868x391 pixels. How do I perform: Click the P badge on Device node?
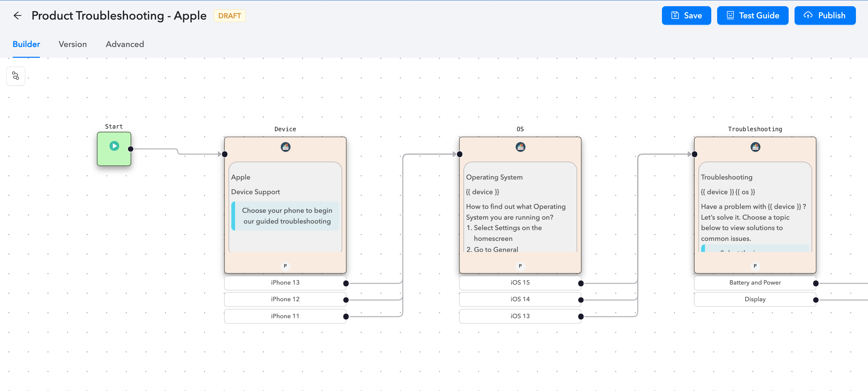pos(285,266)
